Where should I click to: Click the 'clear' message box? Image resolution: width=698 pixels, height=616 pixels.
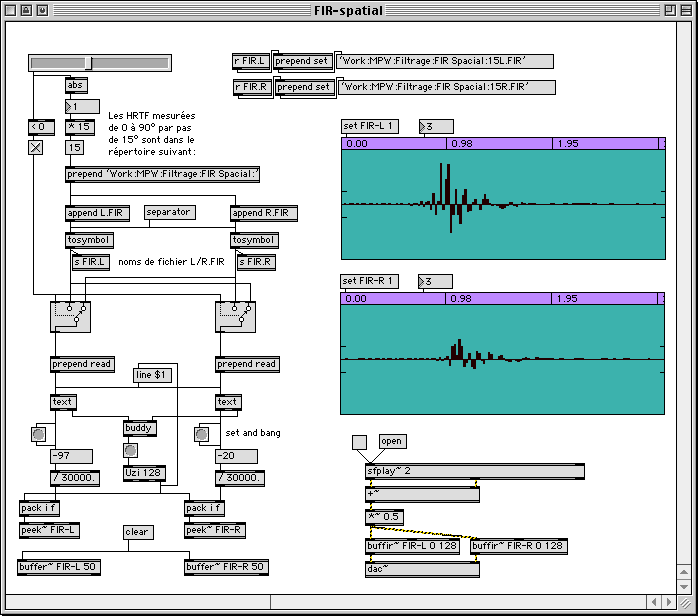coord(138,532)
